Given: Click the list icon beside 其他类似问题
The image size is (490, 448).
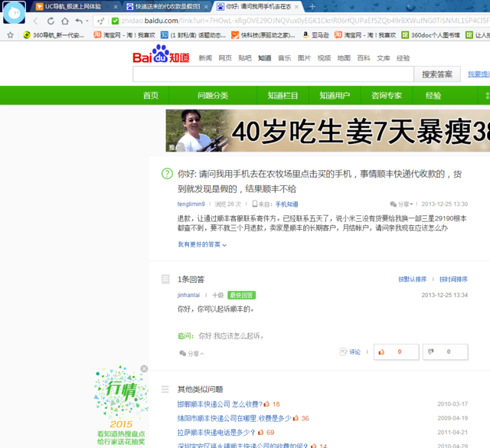Looking at the screenshot, I should 165,389.
